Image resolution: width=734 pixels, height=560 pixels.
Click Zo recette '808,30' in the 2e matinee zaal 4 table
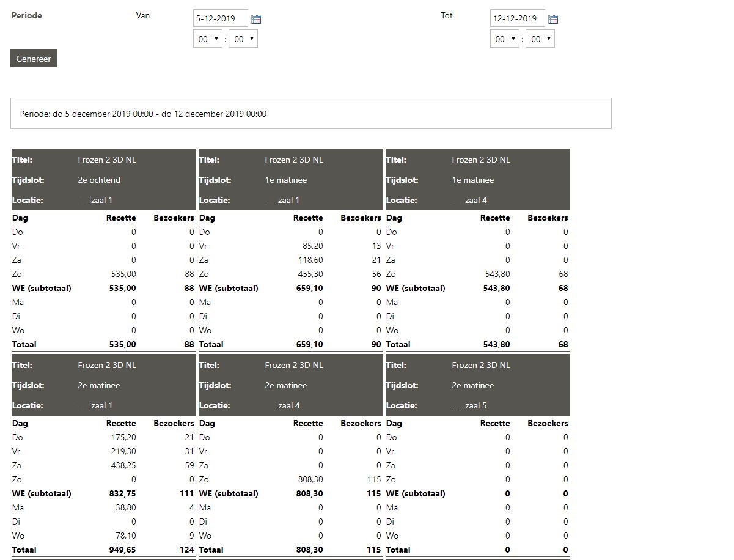[310, 479]
